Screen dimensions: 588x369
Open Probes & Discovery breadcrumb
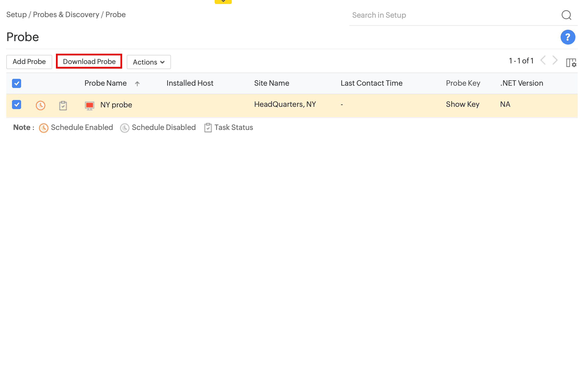pos(66,15)
